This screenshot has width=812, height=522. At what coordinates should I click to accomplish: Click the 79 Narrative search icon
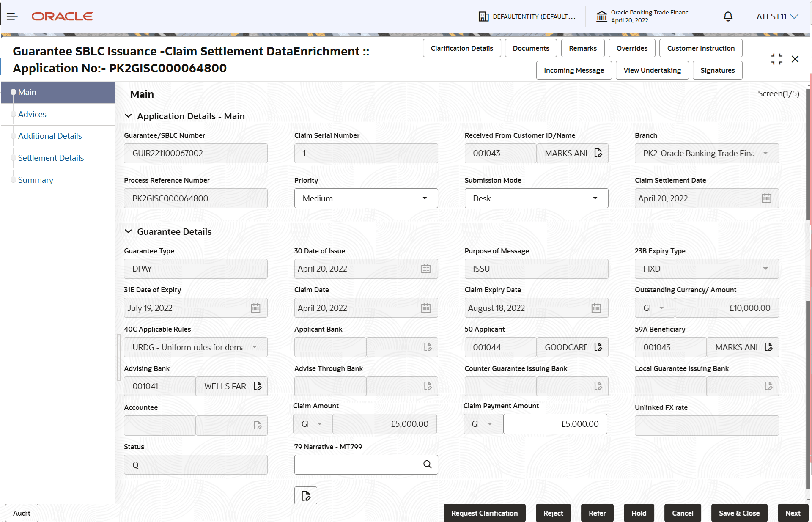pos(427,464)
